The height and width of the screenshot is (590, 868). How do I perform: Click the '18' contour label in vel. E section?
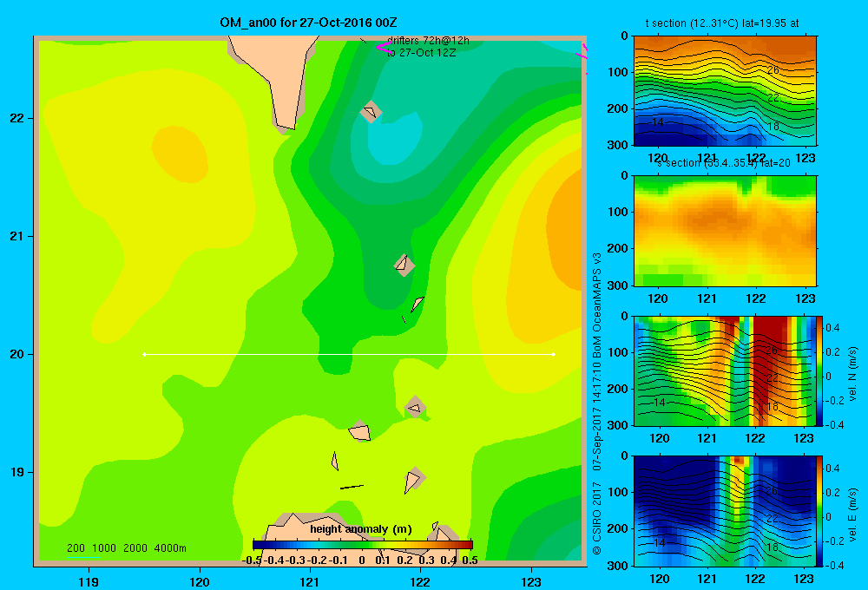(773, 547)
